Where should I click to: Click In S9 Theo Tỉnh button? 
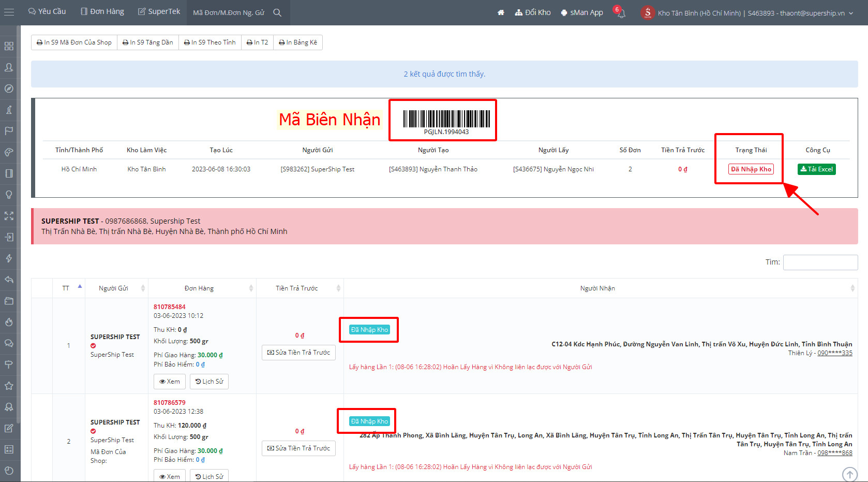click(210, 42)
